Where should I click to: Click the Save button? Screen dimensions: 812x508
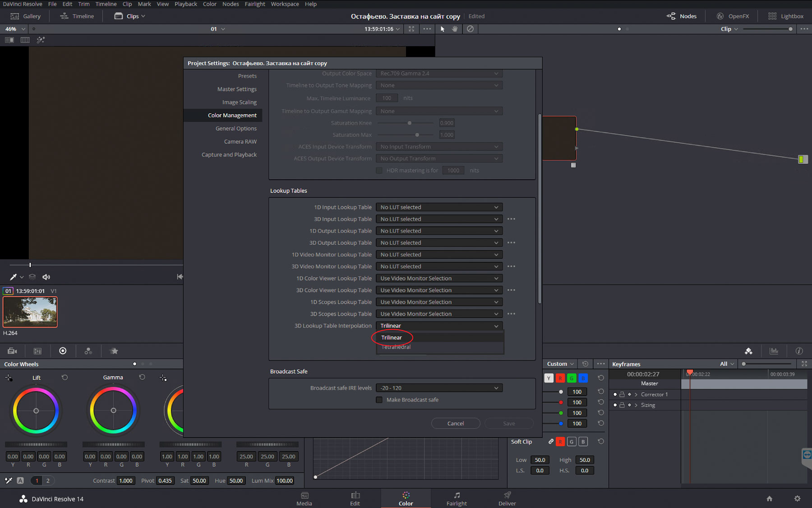[509, 424]
